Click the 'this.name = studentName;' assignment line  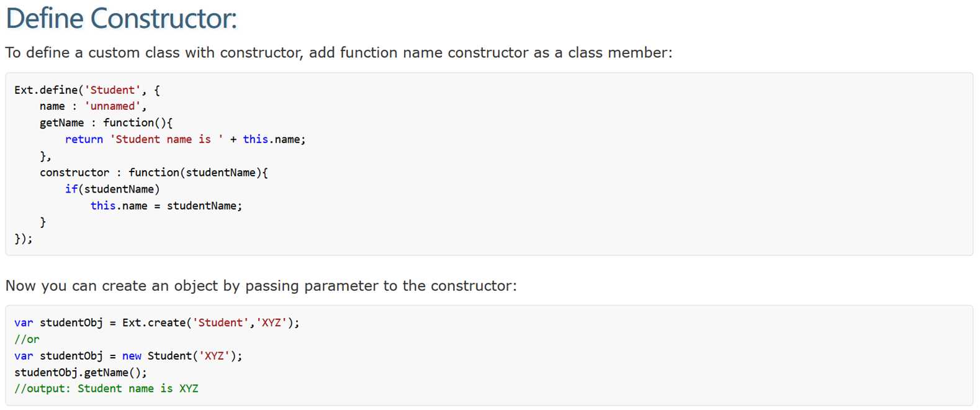point(166,206)
